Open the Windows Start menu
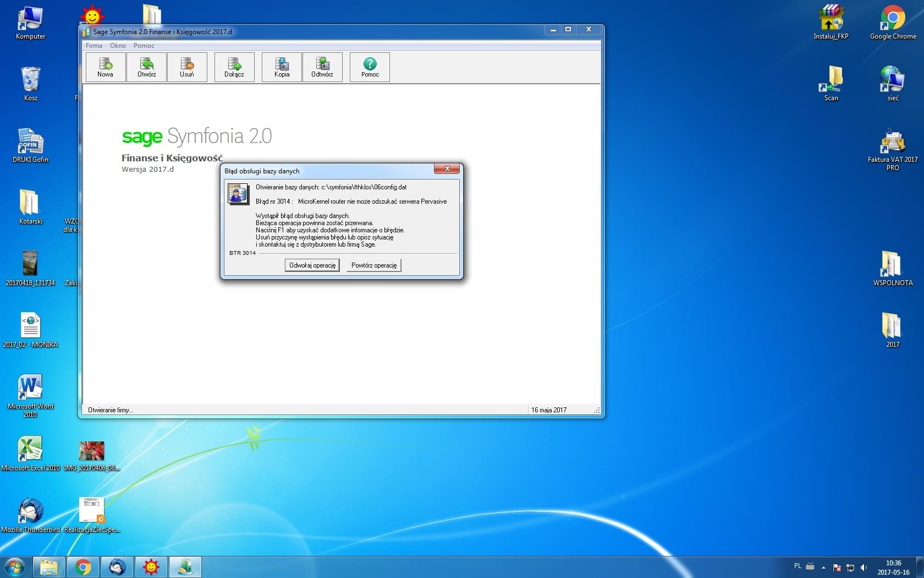Viewport: 924px width, 578px height. tap(15, 567)
